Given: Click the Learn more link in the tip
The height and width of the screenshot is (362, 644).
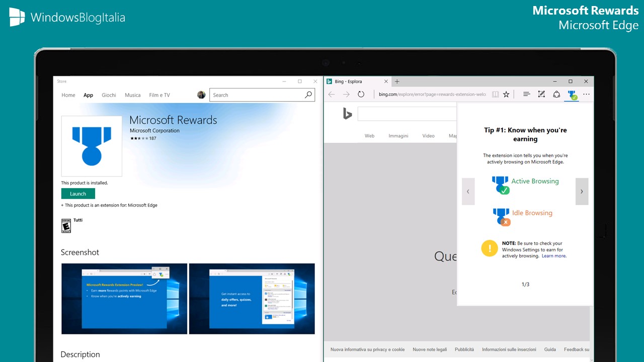Looking at the screenshot, I should (554, 256).
